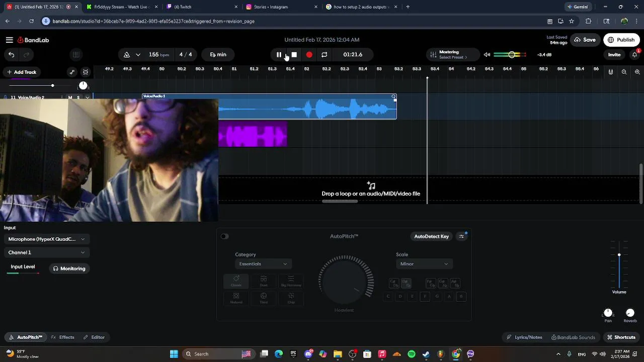The height and width of the screenshot is (362, 644).
Task: Select the Third AutoPitch preset
Action: pyautogui.click(x=264, y=298)
